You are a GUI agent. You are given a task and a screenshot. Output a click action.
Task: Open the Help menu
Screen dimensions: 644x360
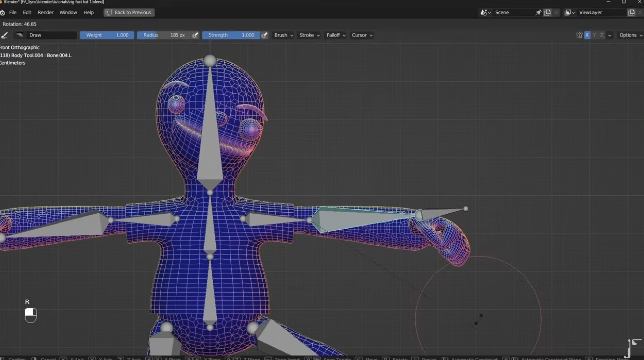tap(89, 12)
